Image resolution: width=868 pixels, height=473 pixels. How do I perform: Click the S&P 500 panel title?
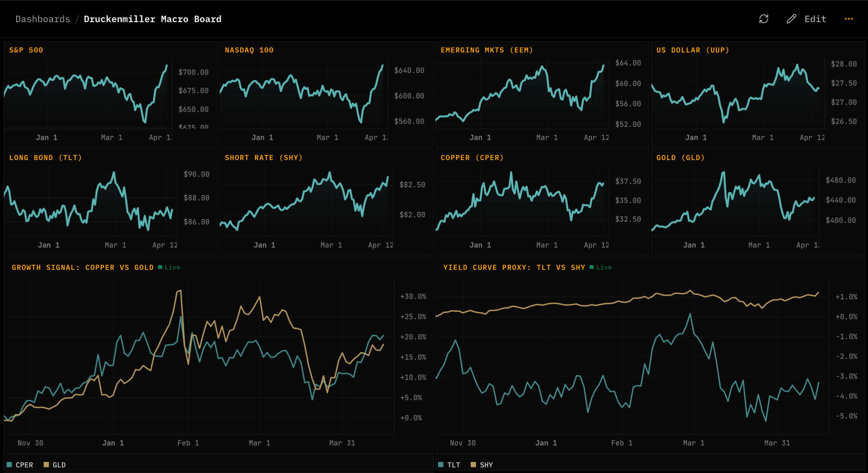pos(26,50)
